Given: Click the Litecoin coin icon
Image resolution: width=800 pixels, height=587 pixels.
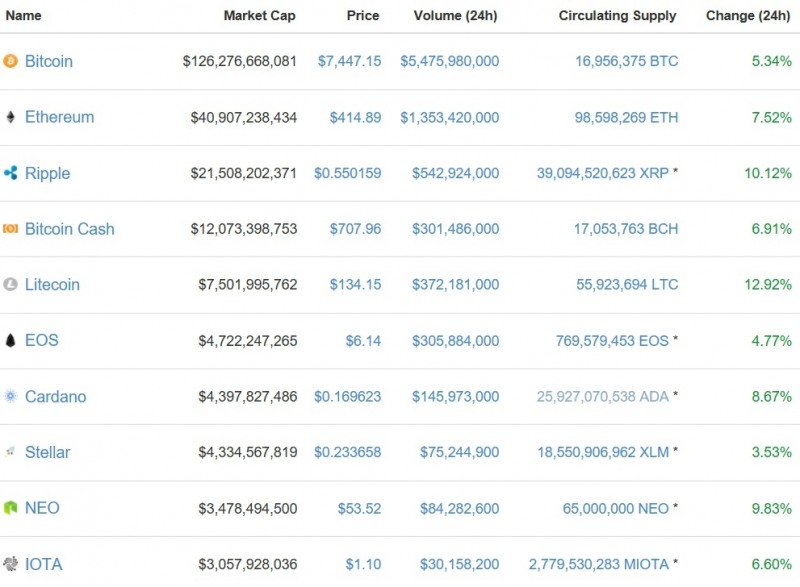Looking at the screenshot, I should point(11,285).
